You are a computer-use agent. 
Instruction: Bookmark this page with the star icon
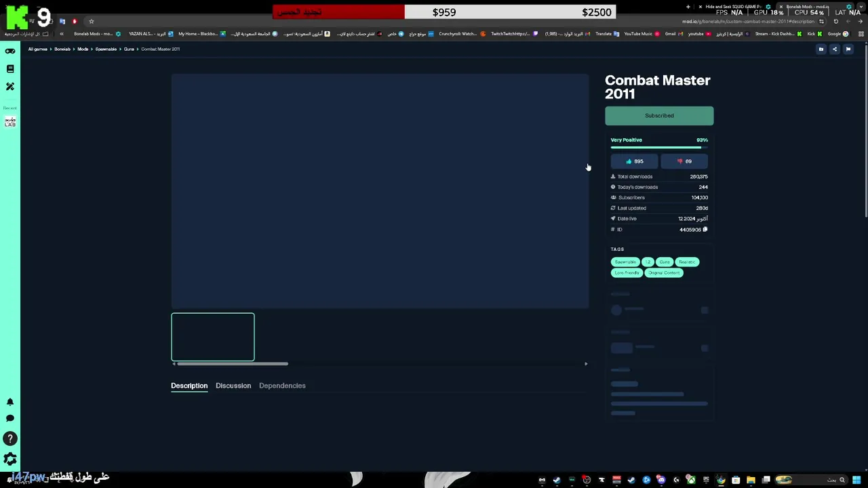[91, 21]
